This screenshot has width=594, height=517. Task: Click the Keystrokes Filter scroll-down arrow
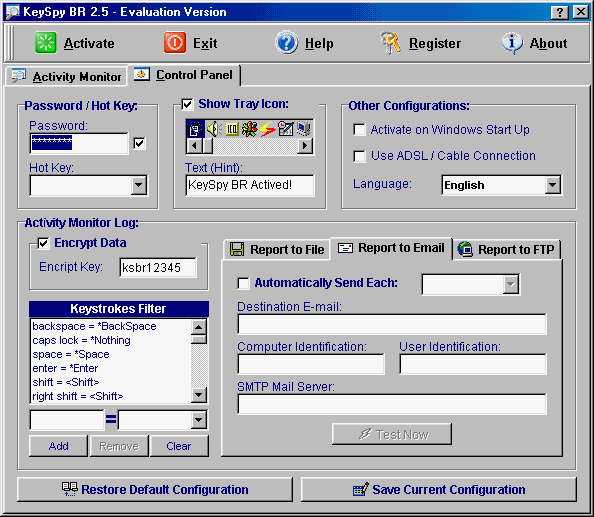(x=199, y=395)
